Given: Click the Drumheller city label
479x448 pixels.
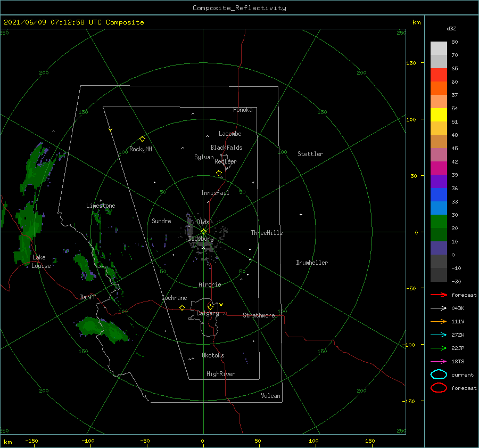Looking at the screenshot, I should (312, 263).
